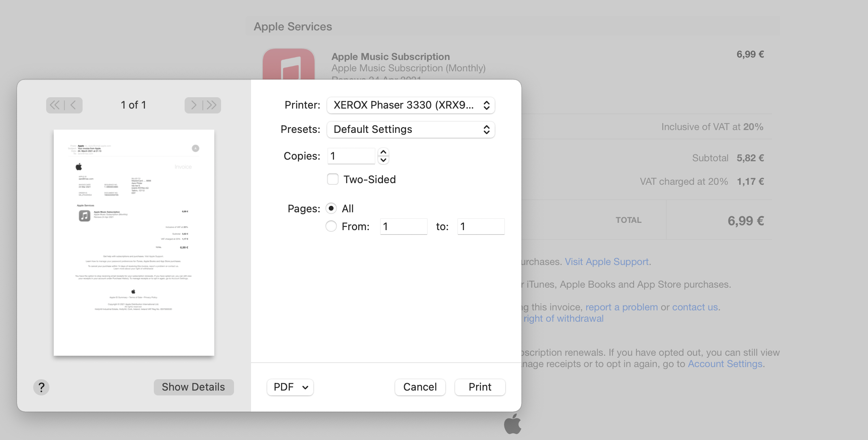This screenshot has width=868, height=440.
Task: Click the help question mark icon
Action: (x=41, y=387)
